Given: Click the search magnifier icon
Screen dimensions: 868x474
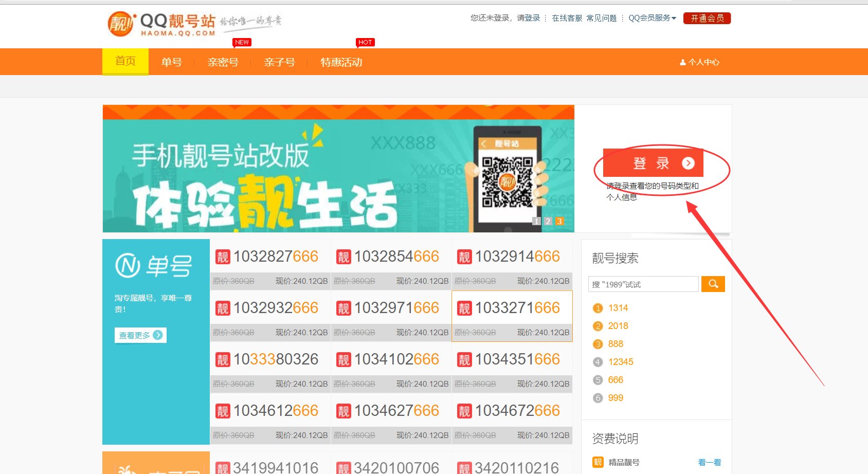Looking at the screenshot, I should coord(713,284).
